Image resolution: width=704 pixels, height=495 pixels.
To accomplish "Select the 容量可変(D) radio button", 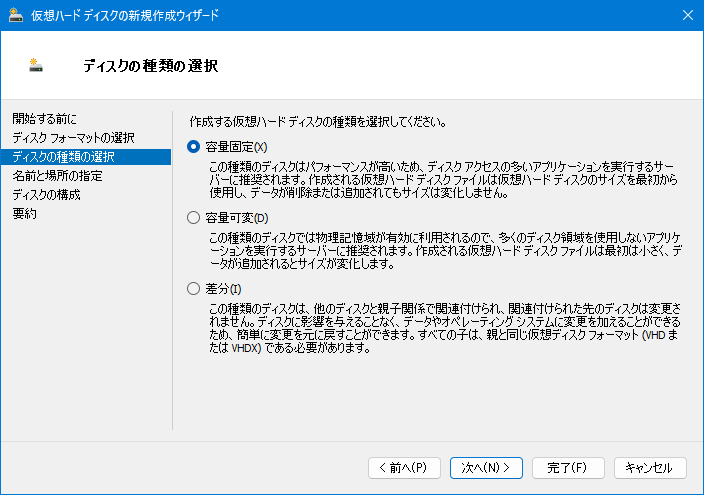I will click(x=194, y=218).
